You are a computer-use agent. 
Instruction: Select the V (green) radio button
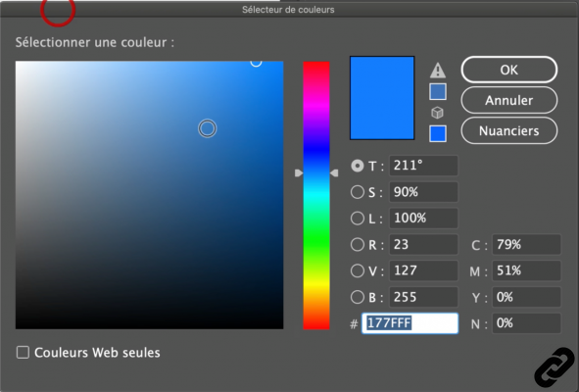pyautogui.click(x=357, y=270)
